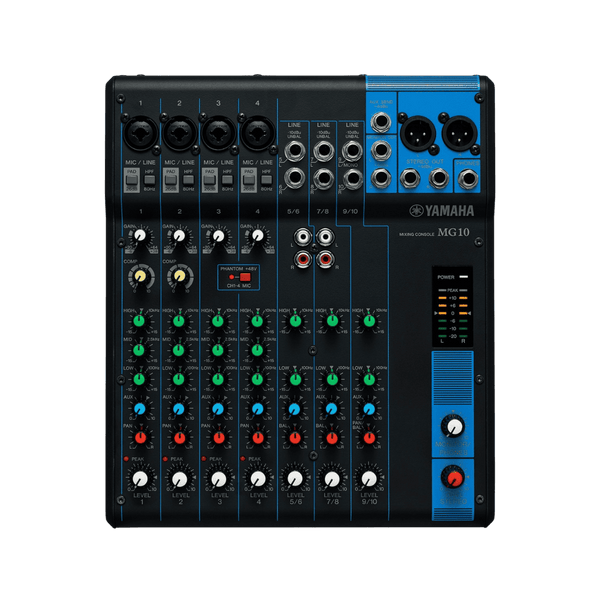
Task: Click the channel 2 MIC/LINE combo jack
Action: (x=179, y=134)
